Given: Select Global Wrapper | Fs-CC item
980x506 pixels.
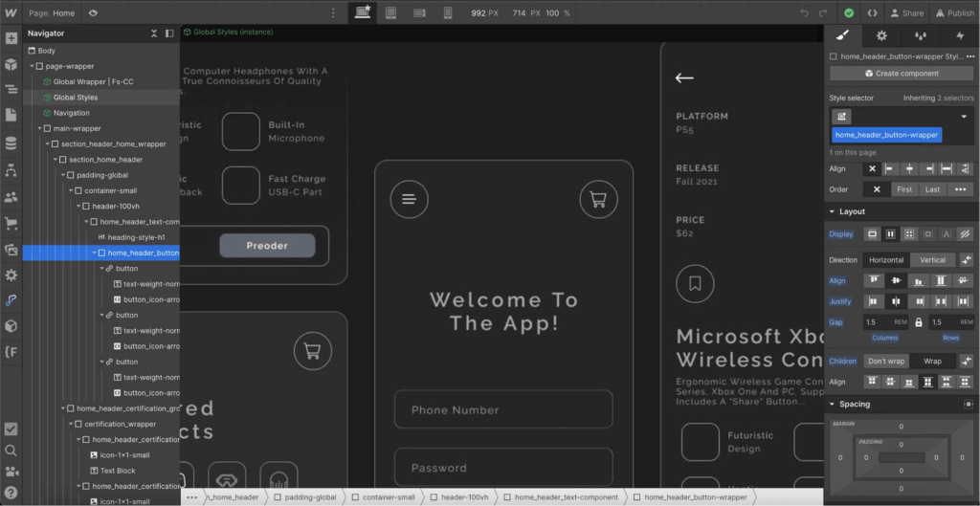Looking at the screenshot, I should (x=101, y=82).
